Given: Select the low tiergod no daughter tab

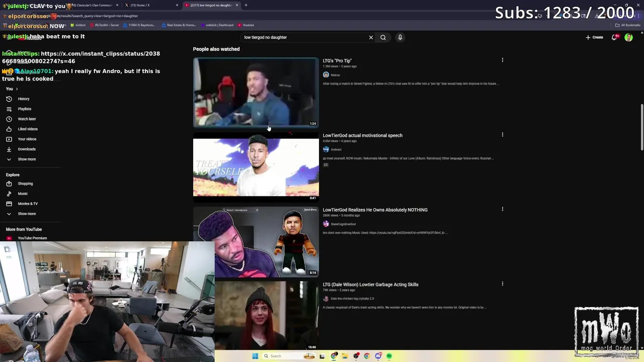Looking at the screenshot, I should pyautogui.click(x=210, y=5).
